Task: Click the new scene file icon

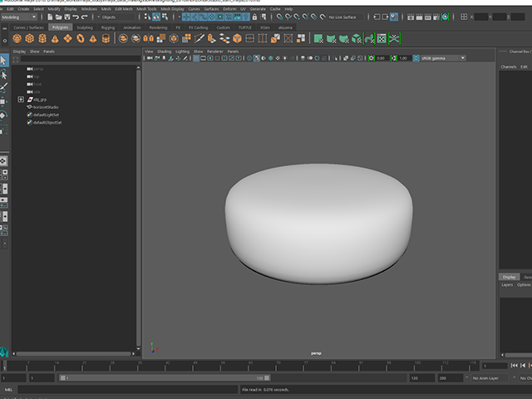Action: [x=50, y=17]
